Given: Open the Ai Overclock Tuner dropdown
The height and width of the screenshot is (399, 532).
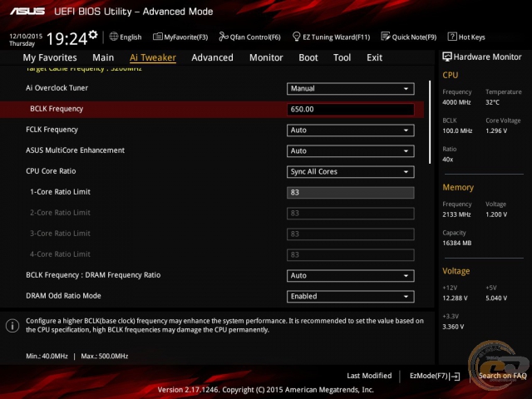Looking at the screenshot, I should (x=350, y=89).
